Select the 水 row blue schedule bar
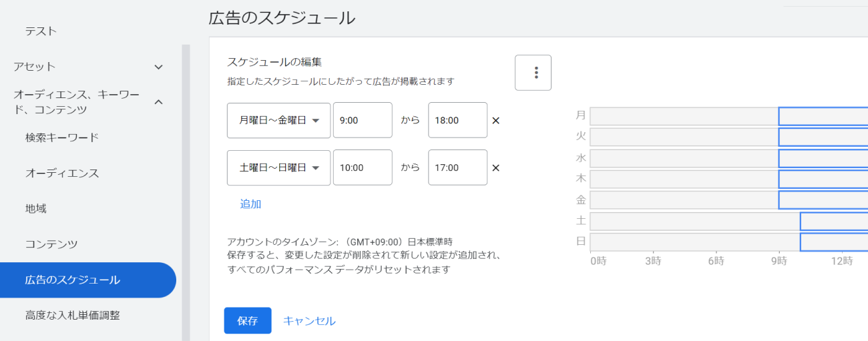The image size is (868, 341). [823, 158]
